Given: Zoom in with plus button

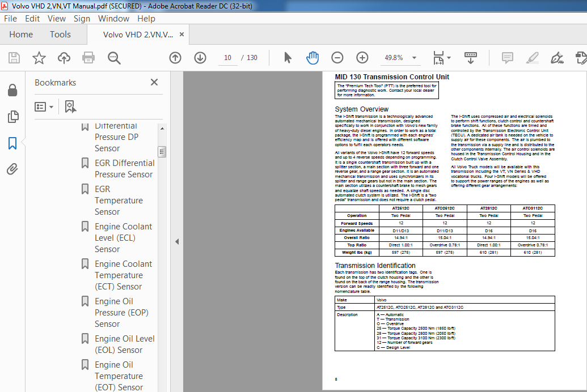Looking at the screenshot, I should pyautogui.click(x=362, y=58).
